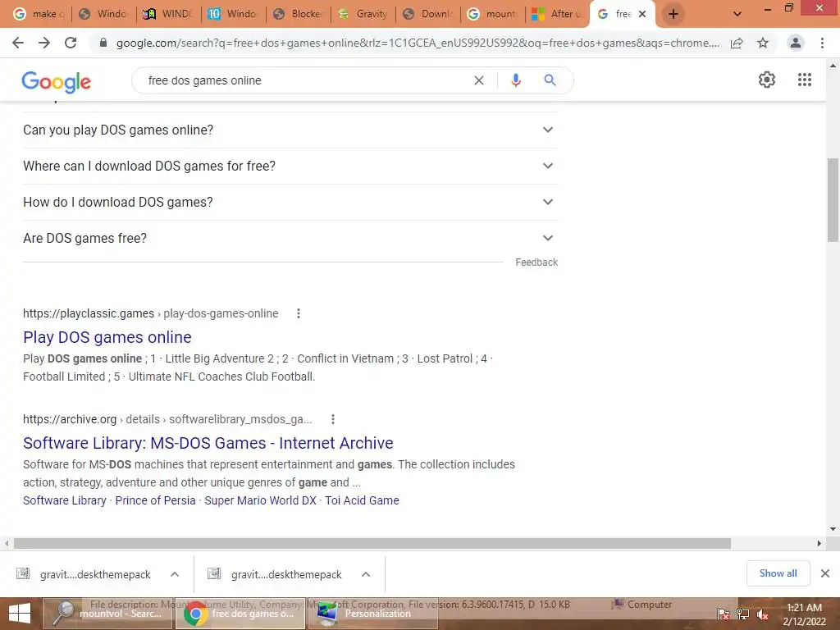Click the Feedback link
The height and width of the screenshot is (630, 840).
pos(536,262)
